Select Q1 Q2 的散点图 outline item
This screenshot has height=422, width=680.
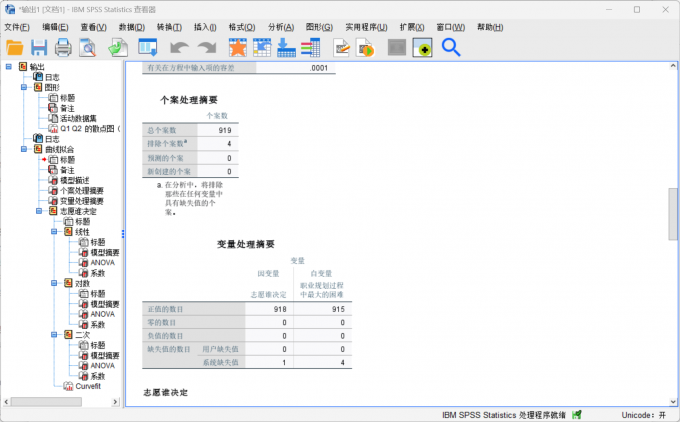90,129
